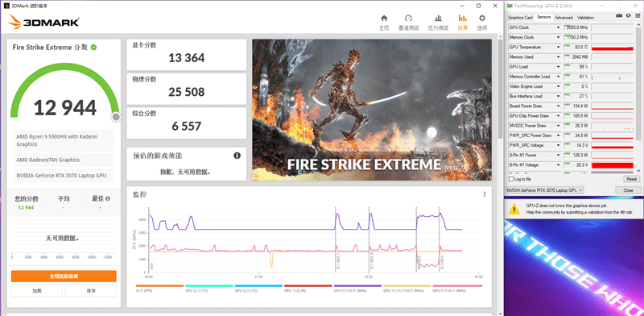The width and height of the screenshot is (644, 316).
Task: Open the benchmarks gauge icon
Action: pyautogui.click(x=408, y=18)
